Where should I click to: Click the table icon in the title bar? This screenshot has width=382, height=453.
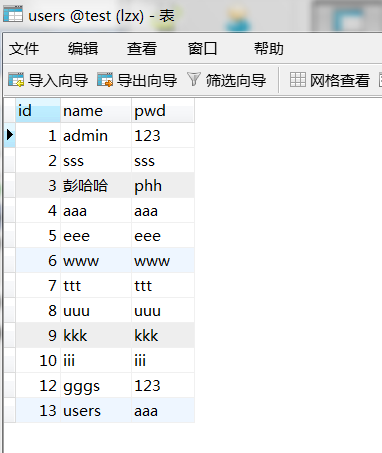13,14
